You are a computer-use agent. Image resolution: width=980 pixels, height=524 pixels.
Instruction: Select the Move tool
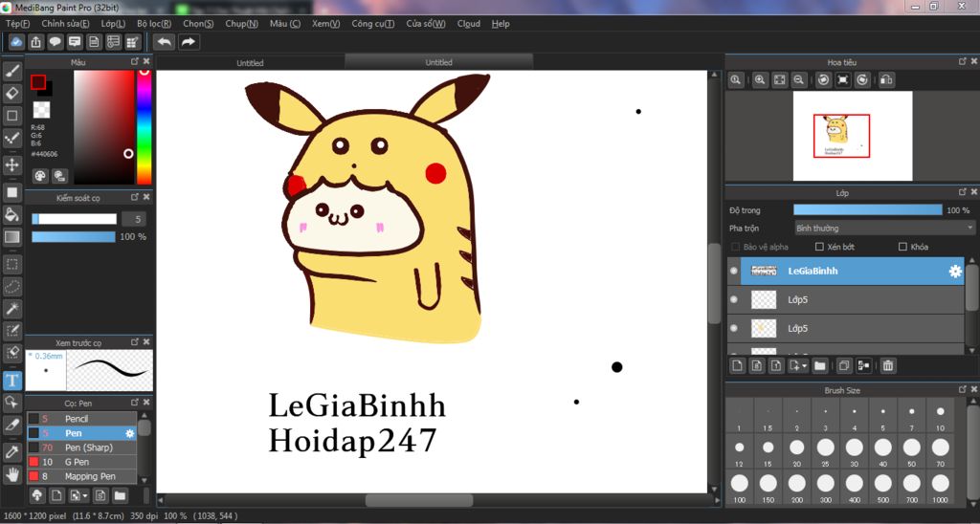point(11,165)
